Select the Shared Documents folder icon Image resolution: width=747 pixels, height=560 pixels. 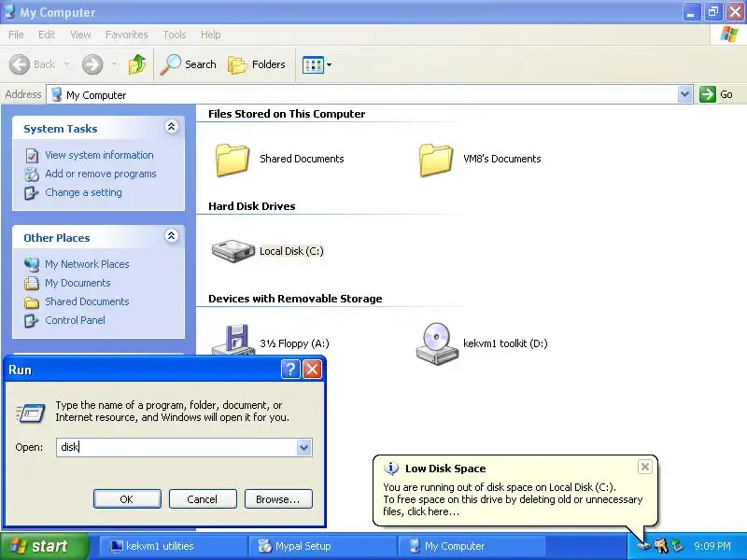point(233,160)
